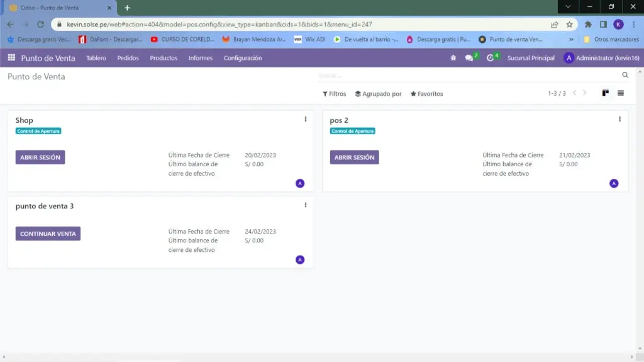The height and width of the screenshot is (362, 644).
Task: Expand the Filtros dropdown
Action: 335,94
